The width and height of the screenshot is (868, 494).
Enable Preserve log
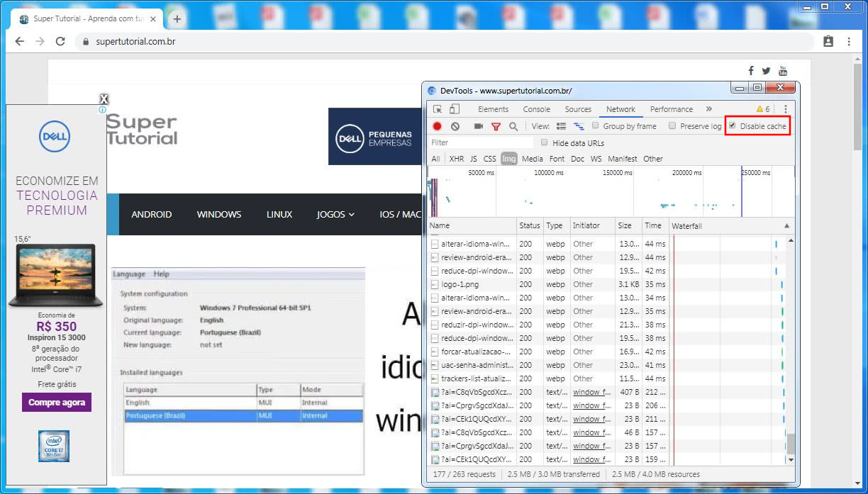click(x=672, y=126)
